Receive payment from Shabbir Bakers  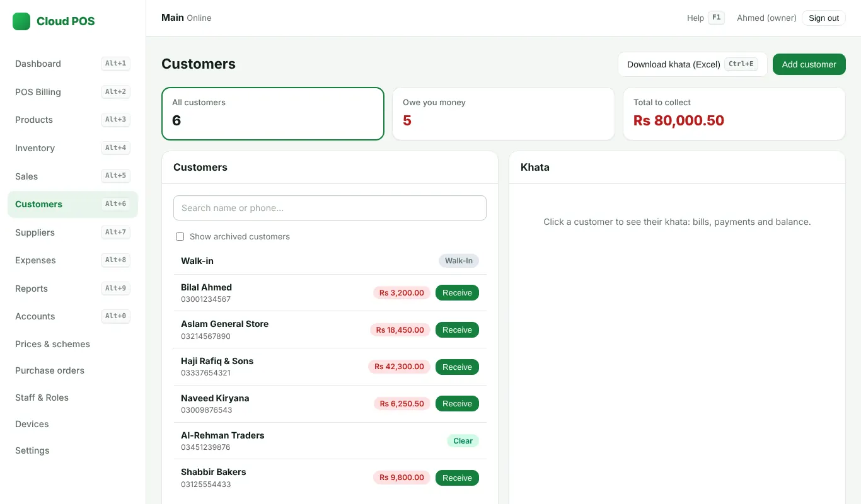[457, 478]
